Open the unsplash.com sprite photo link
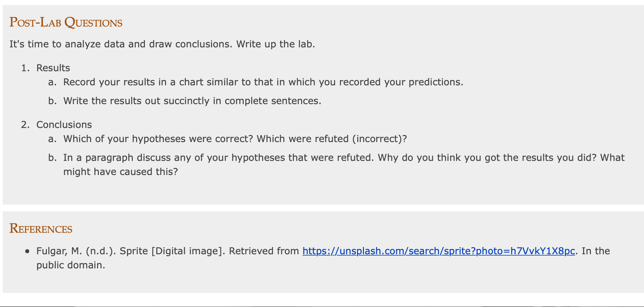 pos(439,251)
